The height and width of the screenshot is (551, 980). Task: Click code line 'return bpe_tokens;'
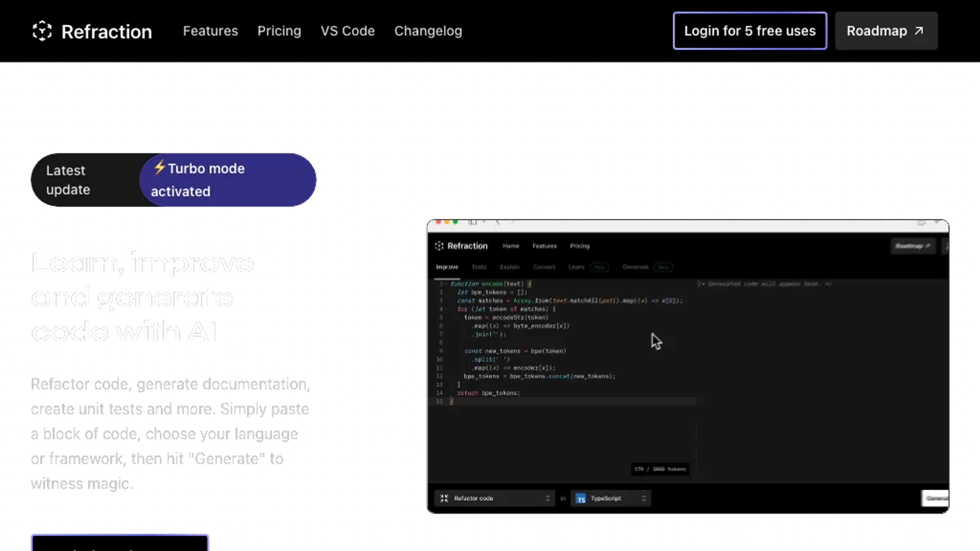pyautogui.click(x=488, y=393)
